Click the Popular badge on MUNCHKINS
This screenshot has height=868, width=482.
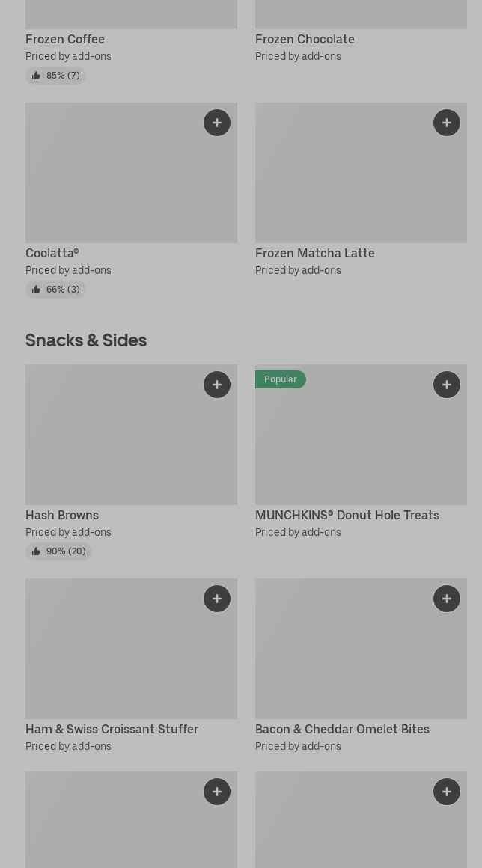281,379
